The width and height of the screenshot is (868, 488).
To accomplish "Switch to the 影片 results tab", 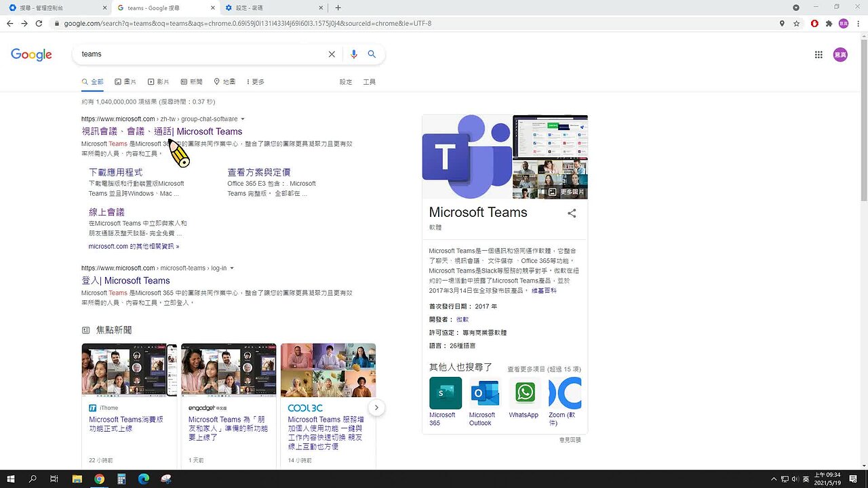I will coord(159,82).
